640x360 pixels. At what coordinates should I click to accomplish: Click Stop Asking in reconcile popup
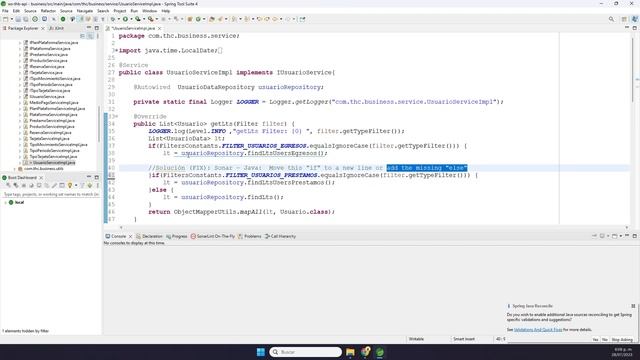622,340
